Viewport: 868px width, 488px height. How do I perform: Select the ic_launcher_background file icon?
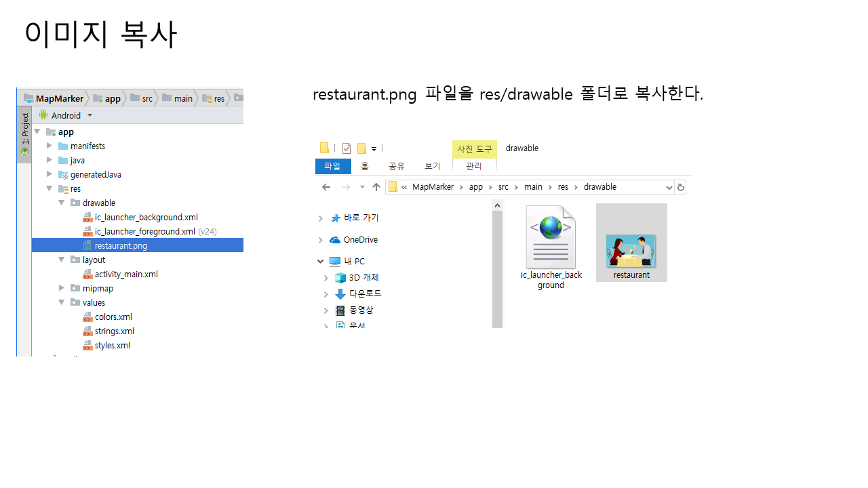point(551,238)
